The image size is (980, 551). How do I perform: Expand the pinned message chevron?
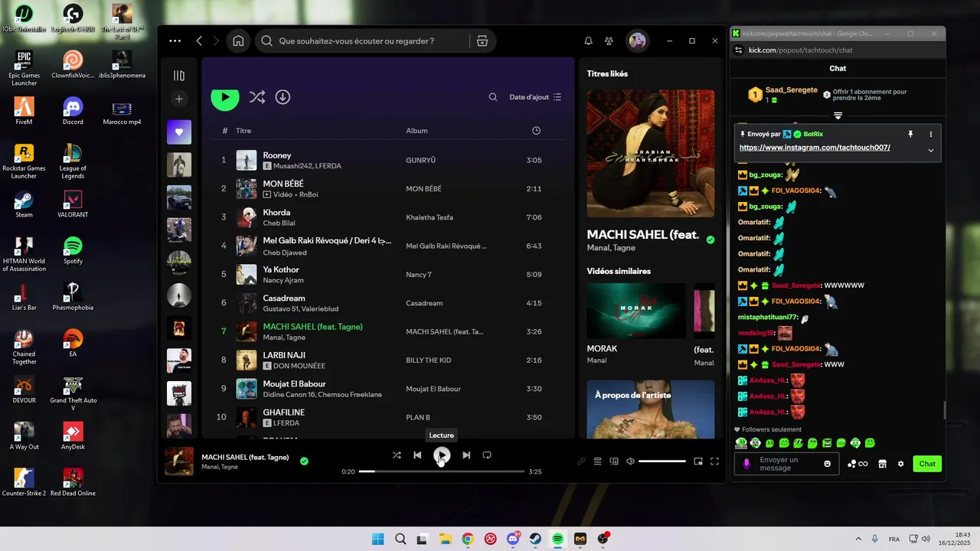pyautogui.click(x=931, y=150)
